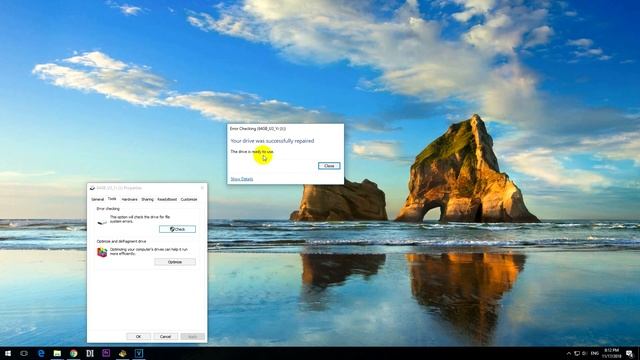The height and width of the screenshot is (360, 640).
Task: Switch to the Customize tab
Action: (x=189, y=200)
